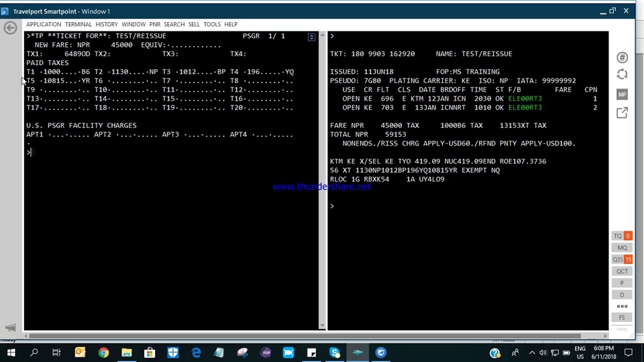Open Task View on the taskbar
644x362 pixels.
pos(56,353)
